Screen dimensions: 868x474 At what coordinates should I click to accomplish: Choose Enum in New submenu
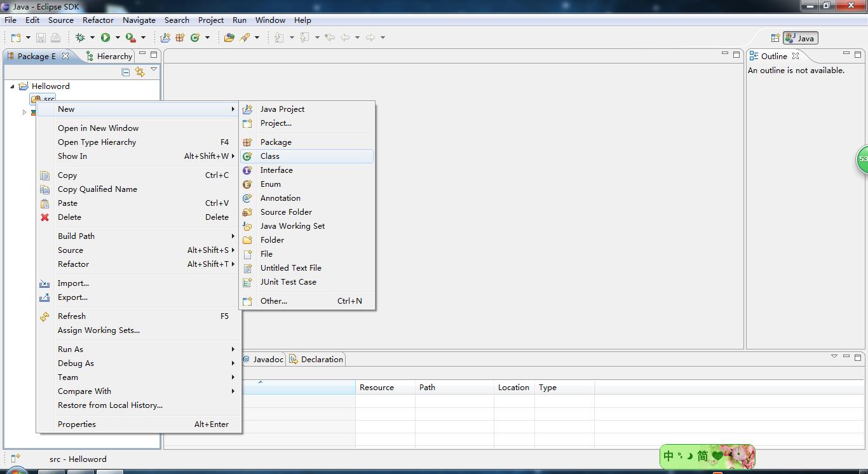(x=307, y=184)
